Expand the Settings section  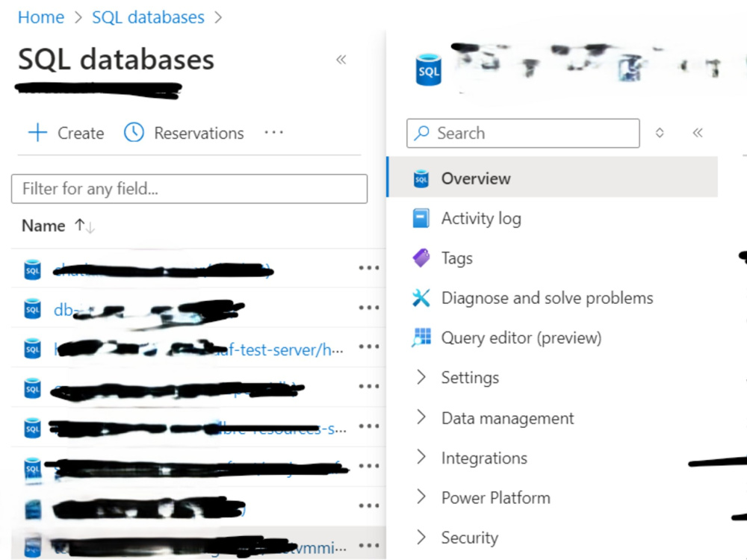pyautogui.click(x=421, y=376)
